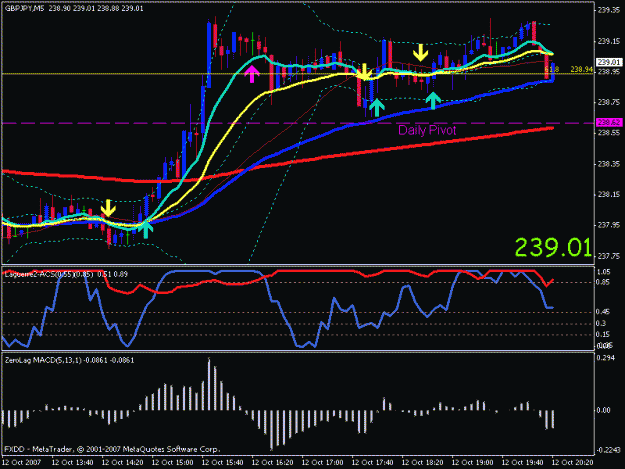Screen dimensions: 625x469
Task: Click the white 239.01 current price tag
Action: 609,62
